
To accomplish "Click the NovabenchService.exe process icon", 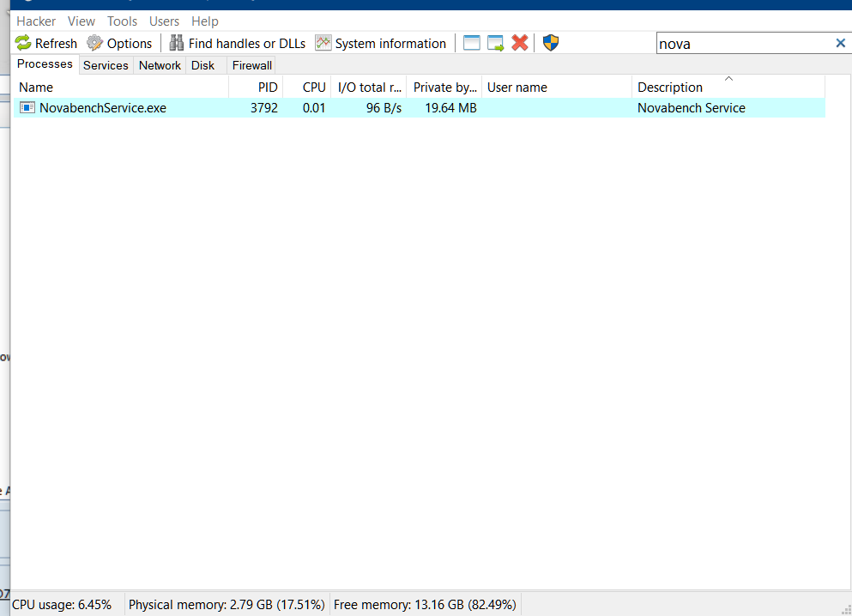I will click(27, 107).
